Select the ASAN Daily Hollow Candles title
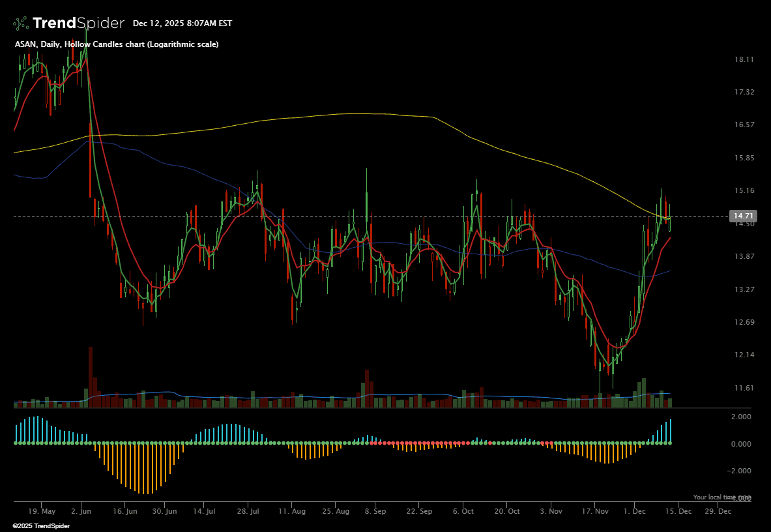 pyautogui.click(x=116, y=44)
